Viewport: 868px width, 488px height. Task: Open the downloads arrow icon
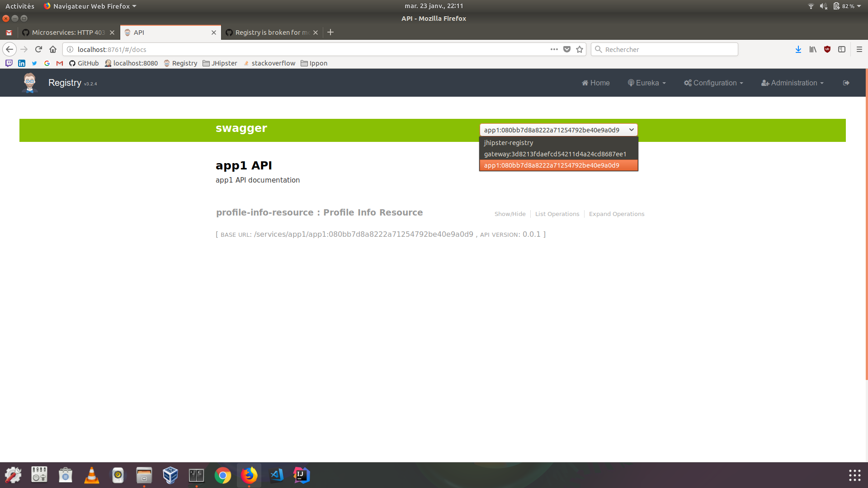point(798,49)
